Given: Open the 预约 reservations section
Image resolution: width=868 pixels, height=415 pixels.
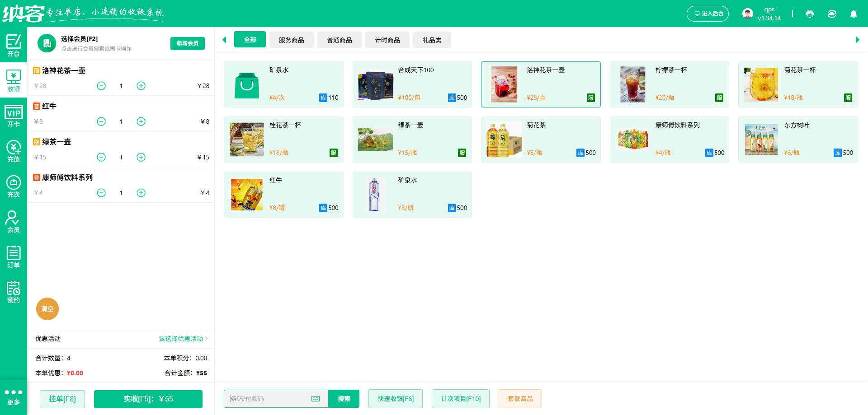Looking at the screenshot, I should coord(14,291).
